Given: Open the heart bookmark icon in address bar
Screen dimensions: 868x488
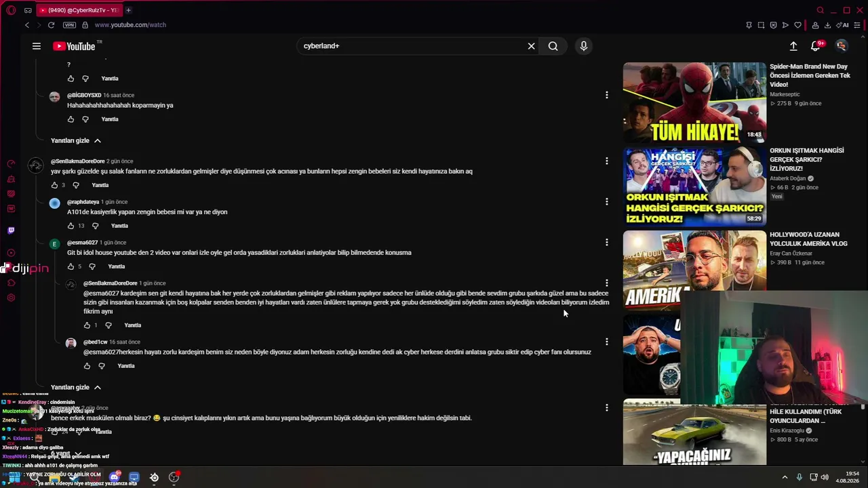Looking at the screenshot, I should (x=797, y=25).
